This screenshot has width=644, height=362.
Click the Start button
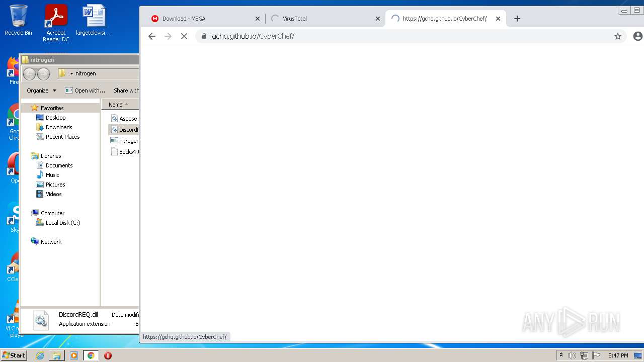pos(14,355)
